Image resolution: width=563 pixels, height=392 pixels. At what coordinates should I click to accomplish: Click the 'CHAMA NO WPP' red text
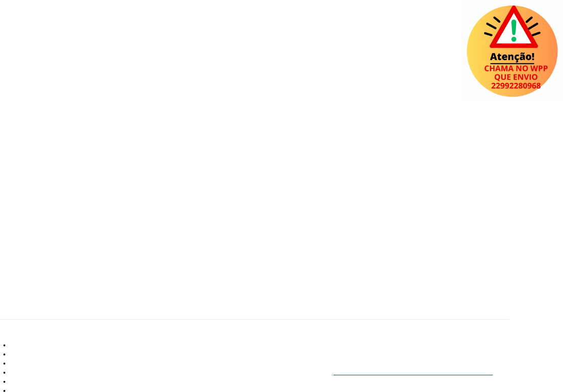[x=516, y=68]
